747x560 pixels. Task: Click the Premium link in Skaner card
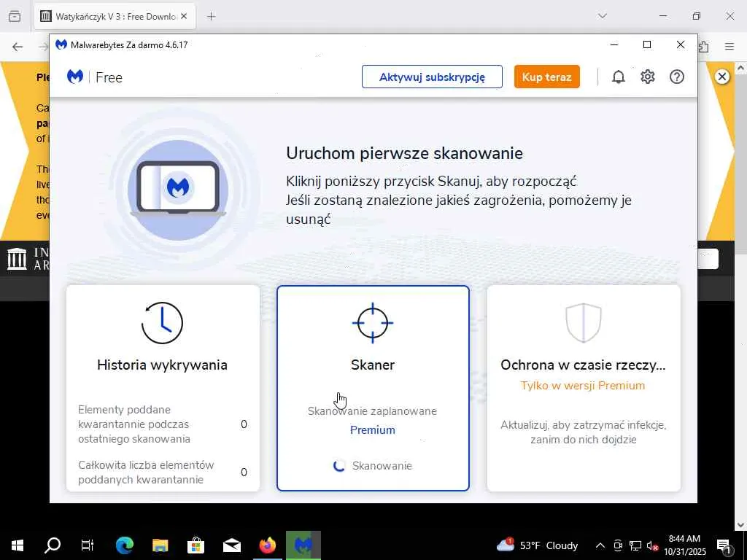pos(373,430)
